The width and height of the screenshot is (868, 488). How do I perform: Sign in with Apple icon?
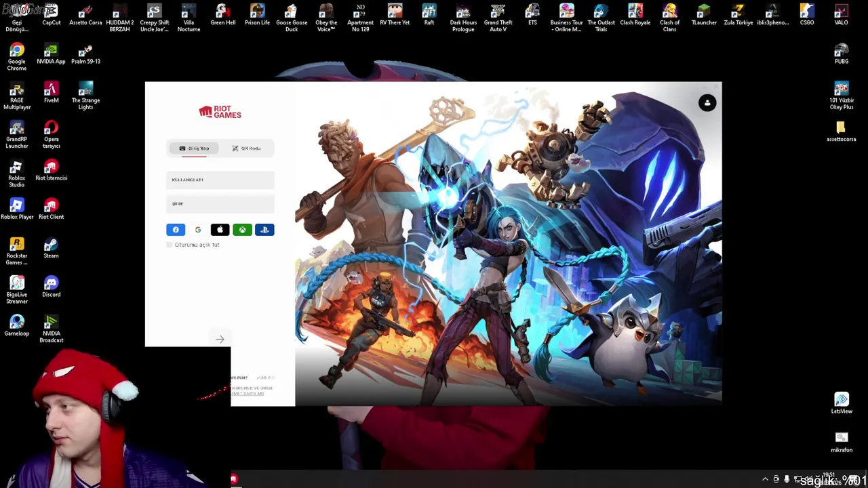[220, 230]
